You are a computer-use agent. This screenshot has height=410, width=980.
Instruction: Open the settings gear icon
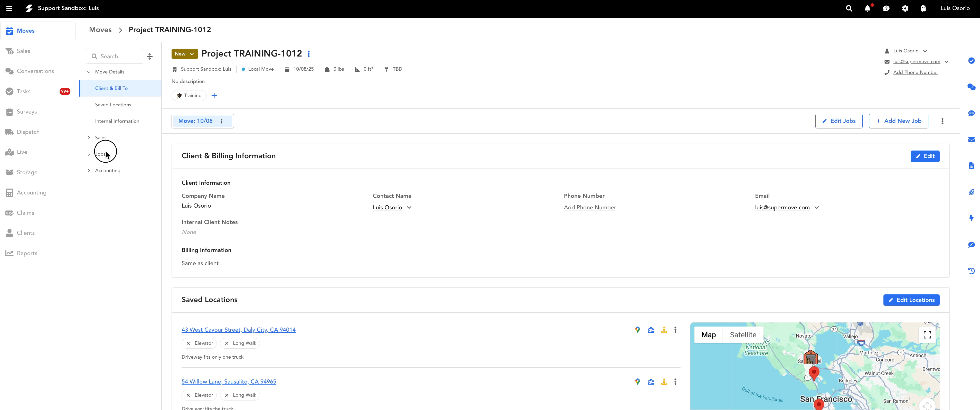click(905, 8)
